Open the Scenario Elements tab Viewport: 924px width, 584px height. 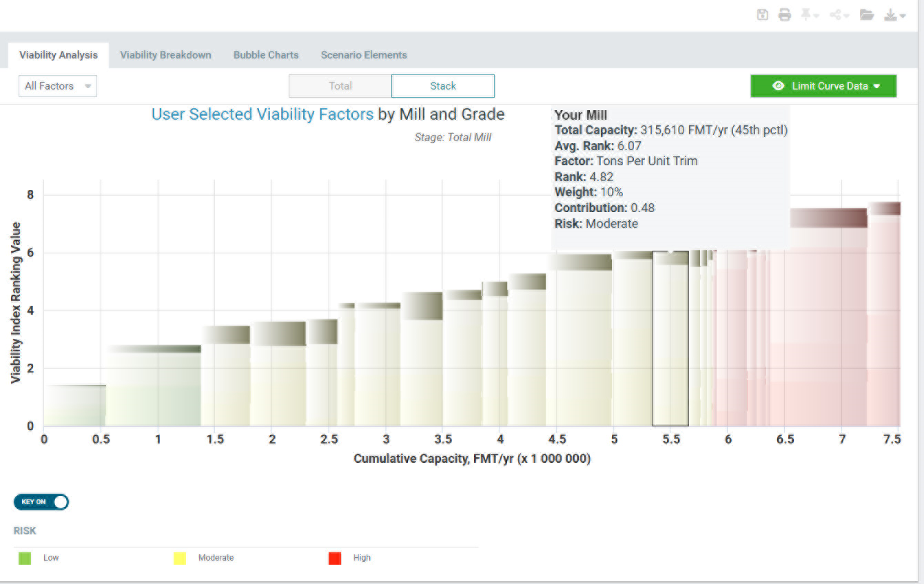coord(364,54)
